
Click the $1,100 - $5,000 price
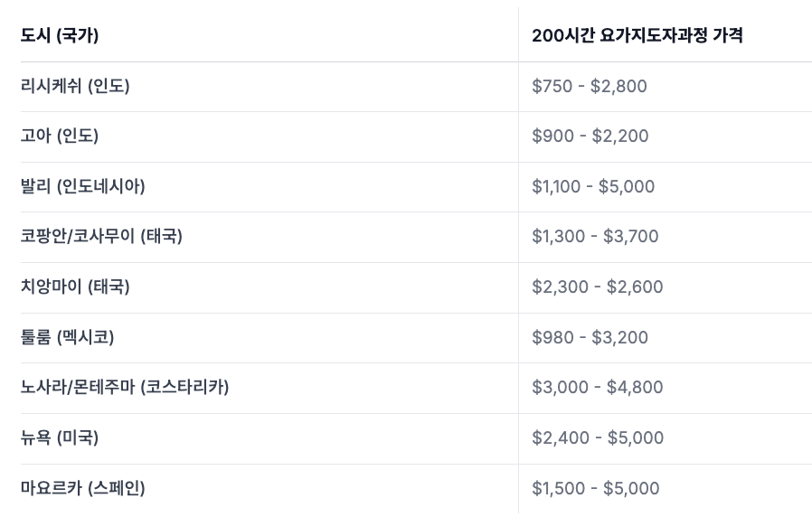tap(593, 187)
